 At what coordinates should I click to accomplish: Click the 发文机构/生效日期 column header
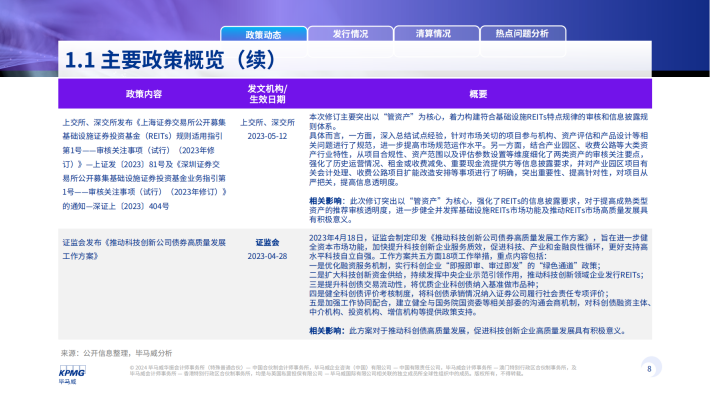(267, 94)
